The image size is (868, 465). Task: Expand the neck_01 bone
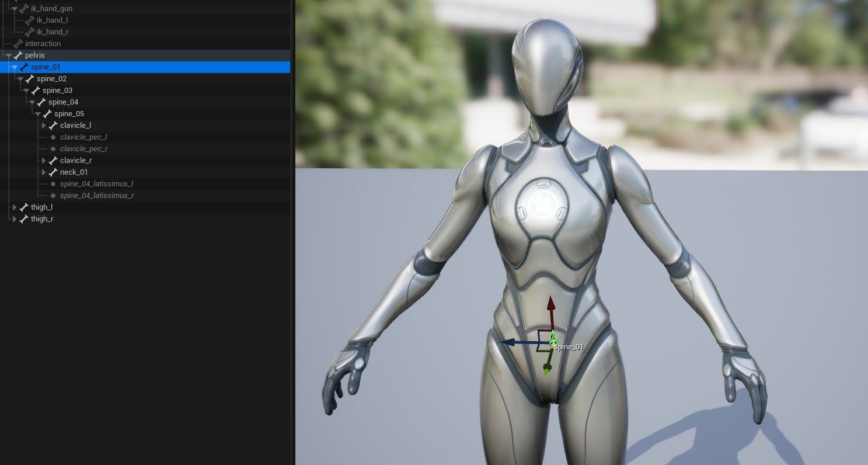point(44,172)
